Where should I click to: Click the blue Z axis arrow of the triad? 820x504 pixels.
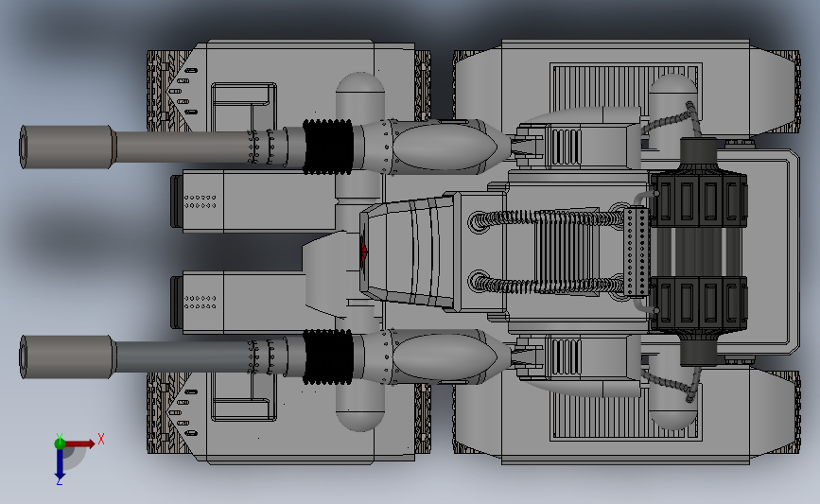click(x=60, y=464)
